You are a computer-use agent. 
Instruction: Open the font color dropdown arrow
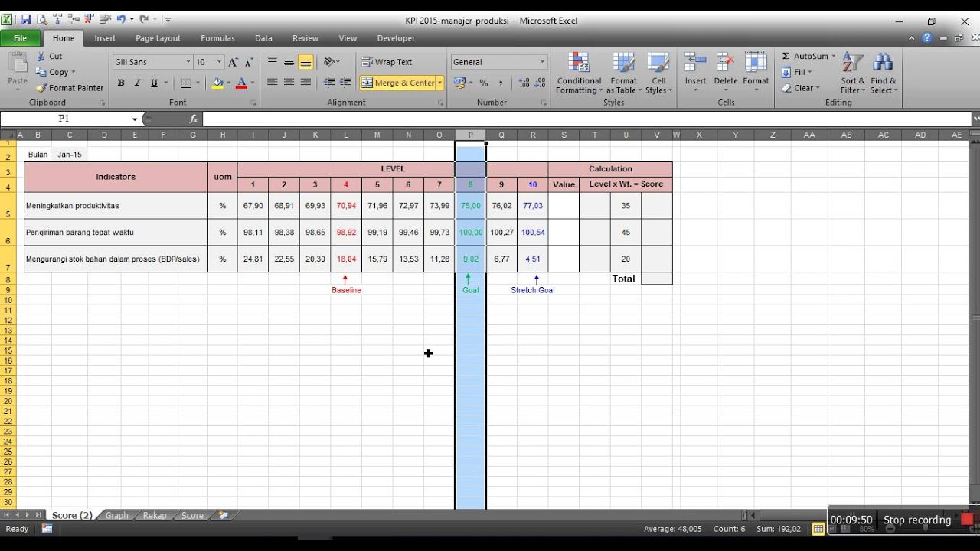252,83
